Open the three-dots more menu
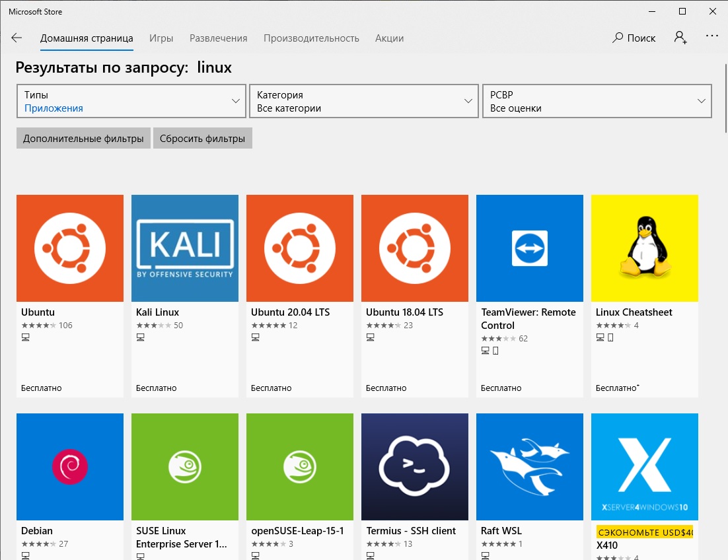This screenshot has width=728, height=560. (x=711, y=36)
